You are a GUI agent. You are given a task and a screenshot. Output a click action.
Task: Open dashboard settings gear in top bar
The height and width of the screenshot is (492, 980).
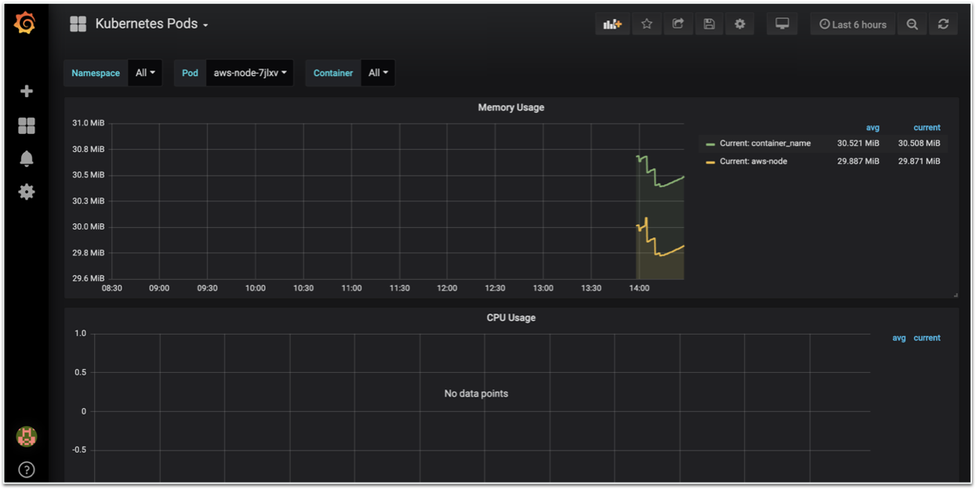pyautogui.click(x=740, y=24)
